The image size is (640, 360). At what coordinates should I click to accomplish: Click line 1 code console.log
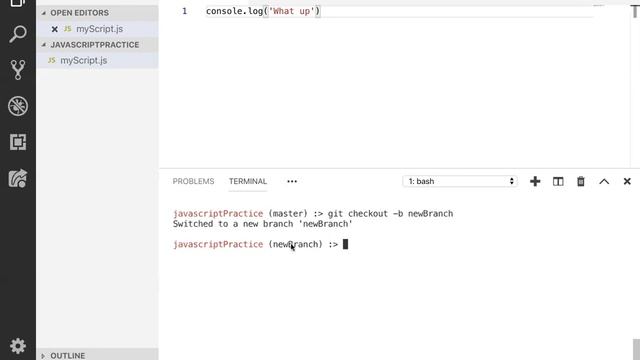[263, 11]
